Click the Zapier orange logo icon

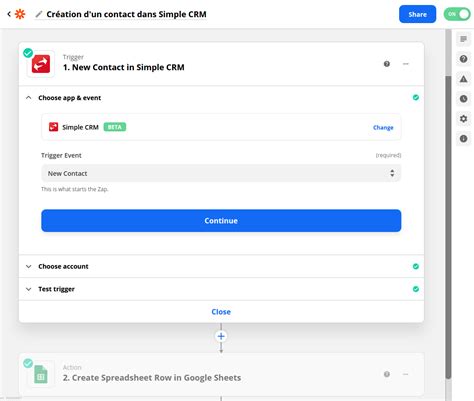[20, 14]
